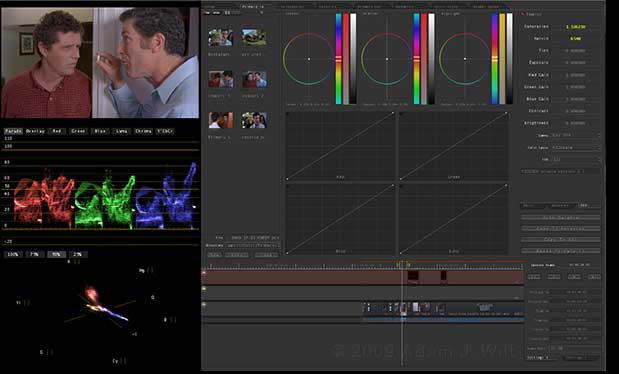619x374 pixels.
Task: Click inside the Red curve editor
Action: [340, 146]
